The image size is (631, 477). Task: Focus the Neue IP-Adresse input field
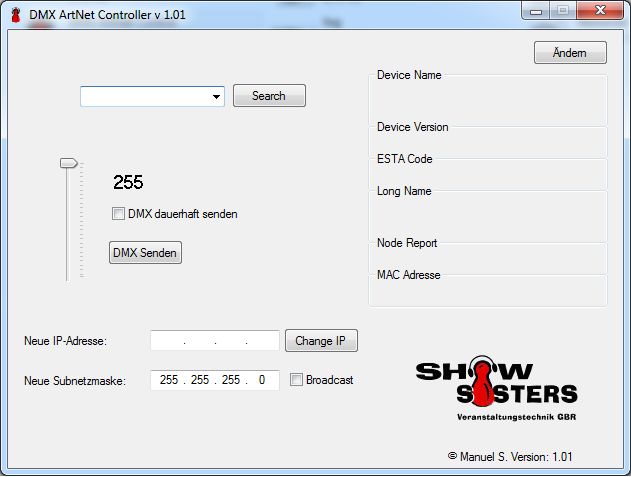(x=214, y=341)
